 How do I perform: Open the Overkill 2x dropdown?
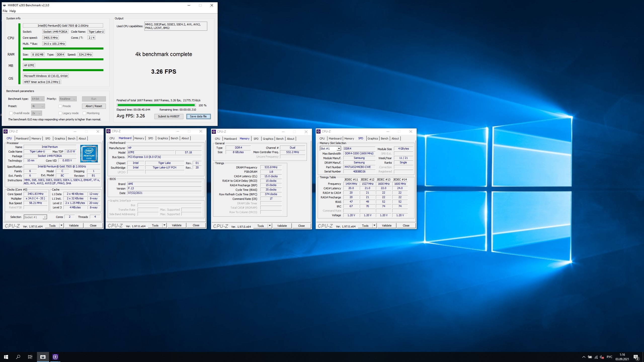click(36, 113)
